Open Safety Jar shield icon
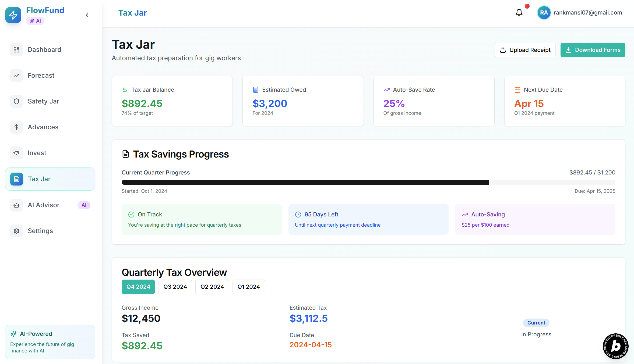The image size is (634, 364). [16, 101]
